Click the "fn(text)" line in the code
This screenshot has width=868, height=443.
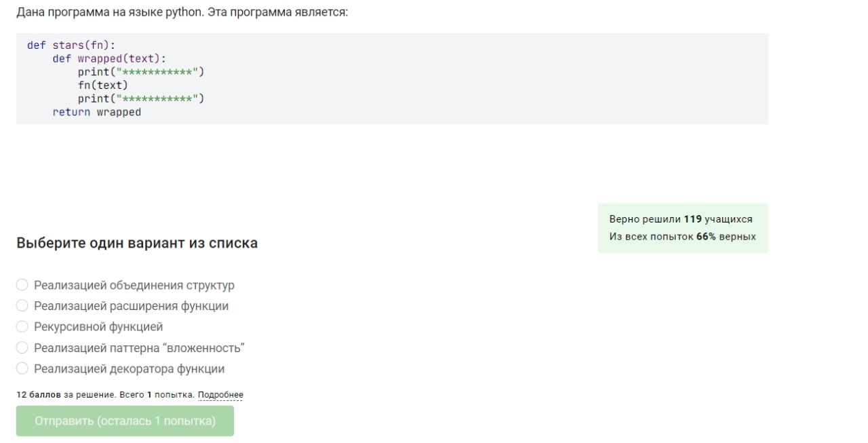coord(102,85)
